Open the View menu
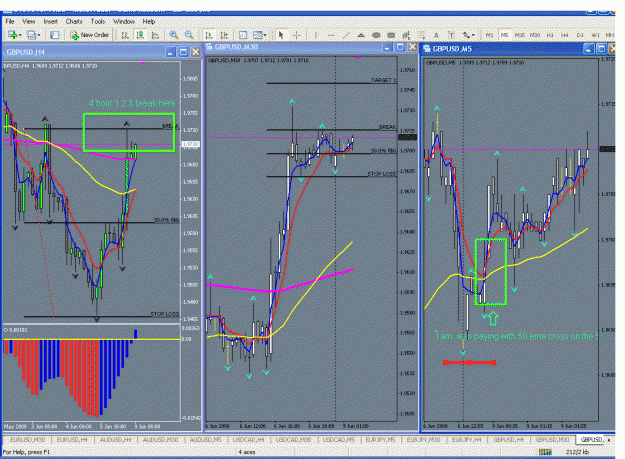The height and width of the screenshot is (459, 625). click(28, 22)
